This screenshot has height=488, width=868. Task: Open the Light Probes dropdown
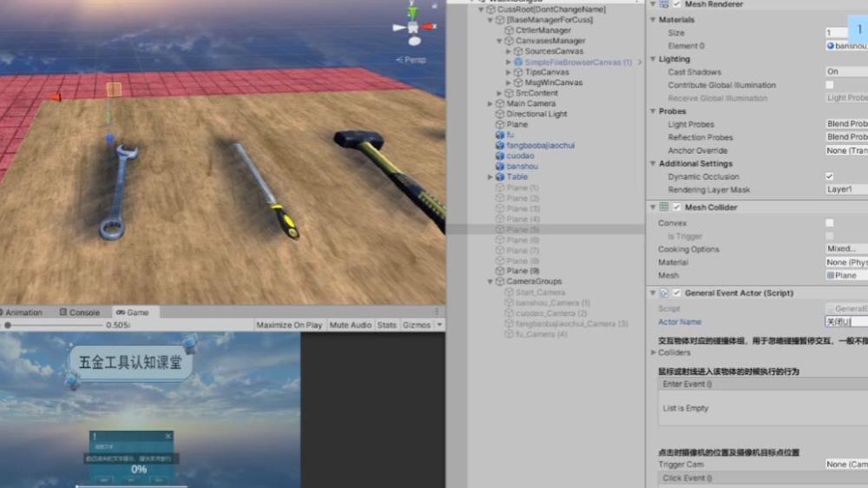[846, 124]
